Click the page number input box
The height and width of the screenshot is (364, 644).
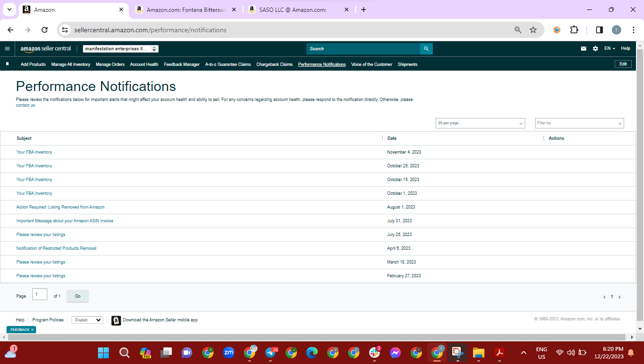40,294
